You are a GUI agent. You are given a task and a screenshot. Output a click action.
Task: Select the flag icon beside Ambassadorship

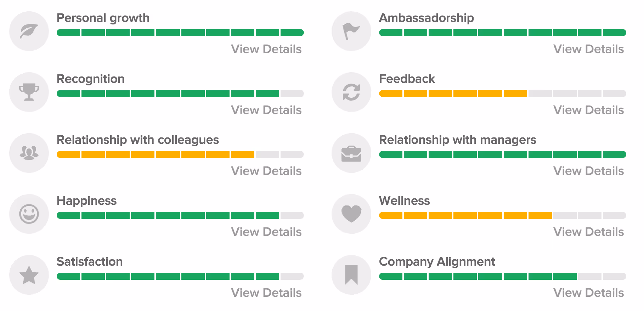pyautogui.click(x=351, y=31)
